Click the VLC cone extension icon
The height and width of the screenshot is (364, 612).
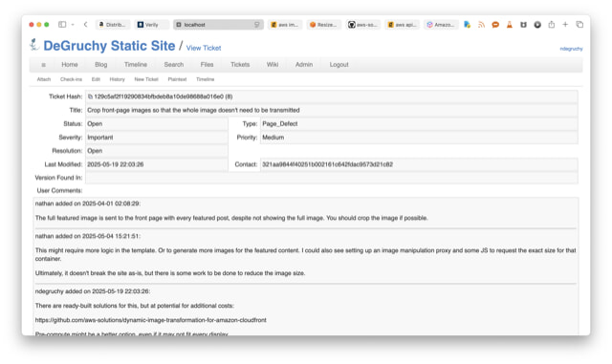(x=510, y=25)
